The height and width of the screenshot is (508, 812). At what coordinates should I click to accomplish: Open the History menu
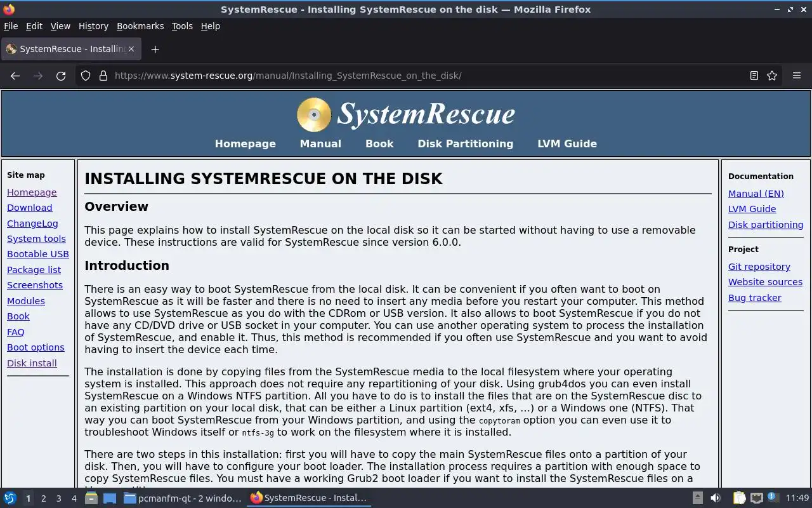click(x=93, y=26)
